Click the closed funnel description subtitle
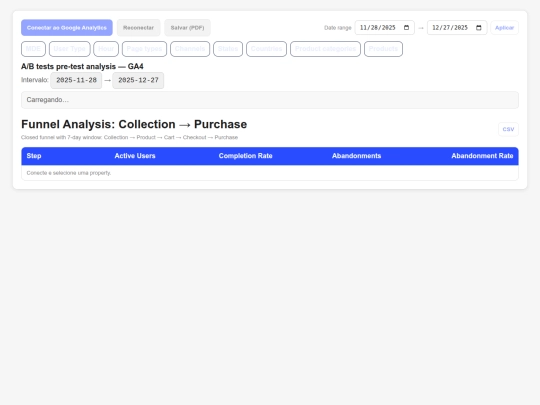The width and height of the screenshot is (540, 405). tap(129, 137)
